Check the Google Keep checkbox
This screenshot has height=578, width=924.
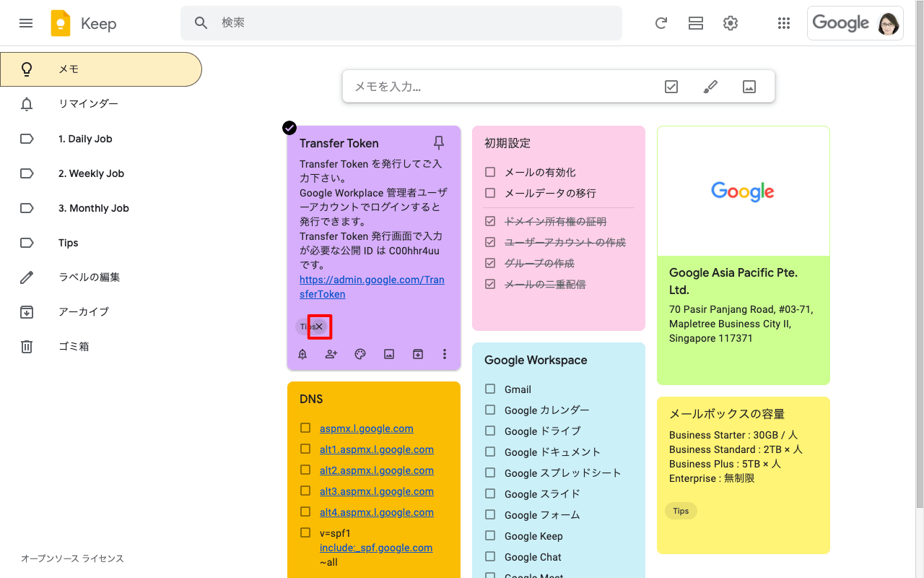coord(490,535)
